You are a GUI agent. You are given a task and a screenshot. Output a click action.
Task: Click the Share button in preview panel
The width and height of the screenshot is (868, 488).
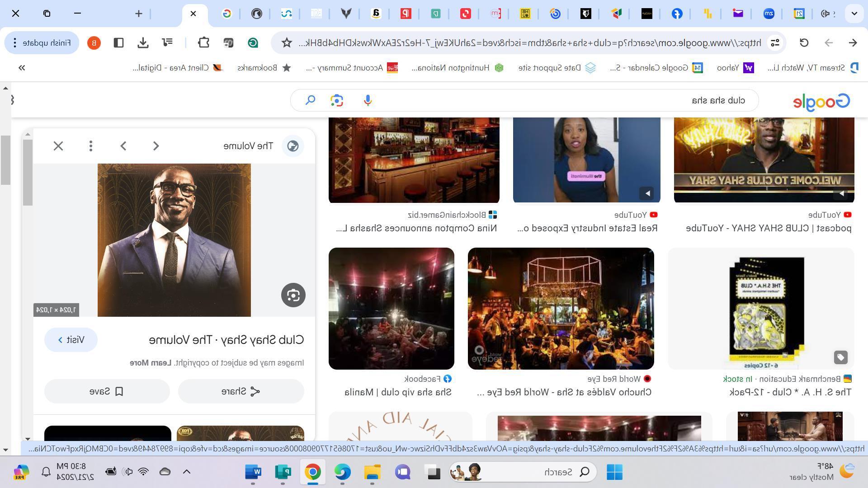(241, 391)
